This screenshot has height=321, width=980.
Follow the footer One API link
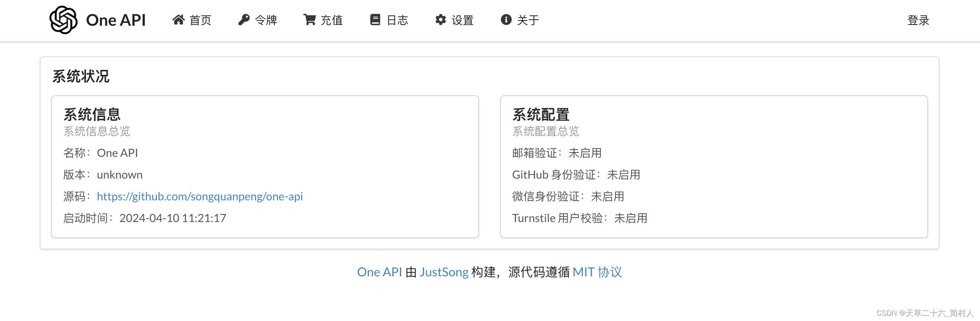point(379,272)
